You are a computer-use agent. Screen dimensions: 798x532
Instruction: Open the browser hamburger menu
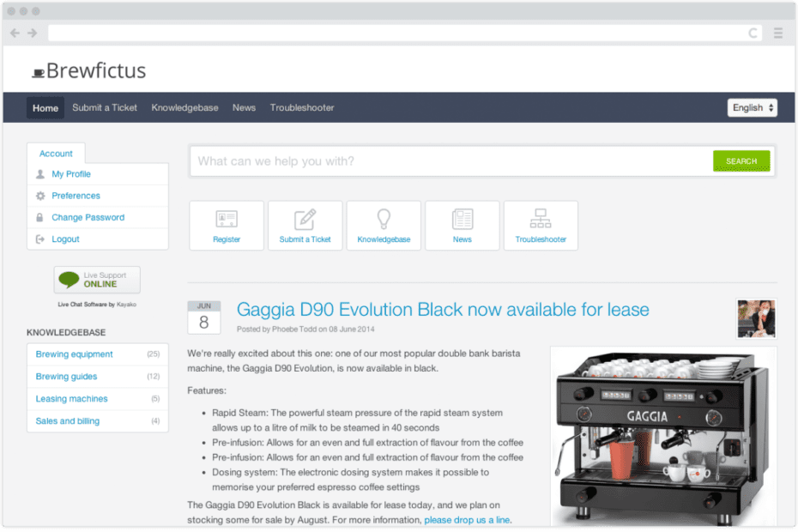(778, 33)
